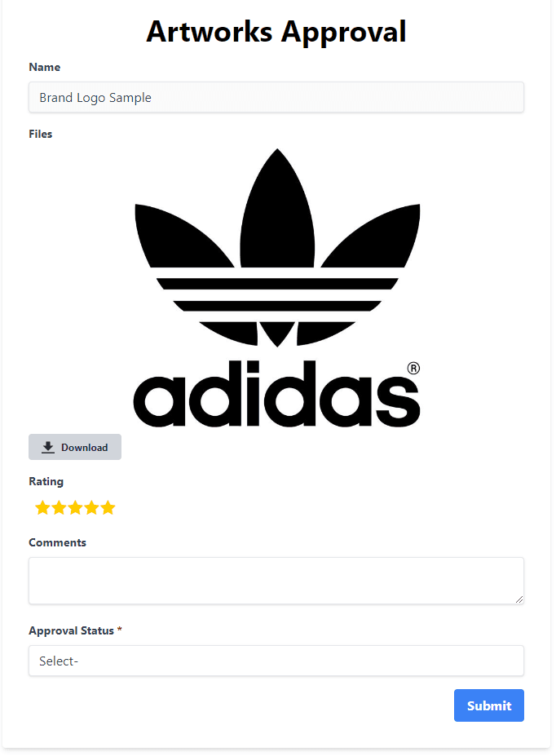Grab the Comments box resize handle
The height and width of the screenshot is (756, 556).
click(518, 599)
